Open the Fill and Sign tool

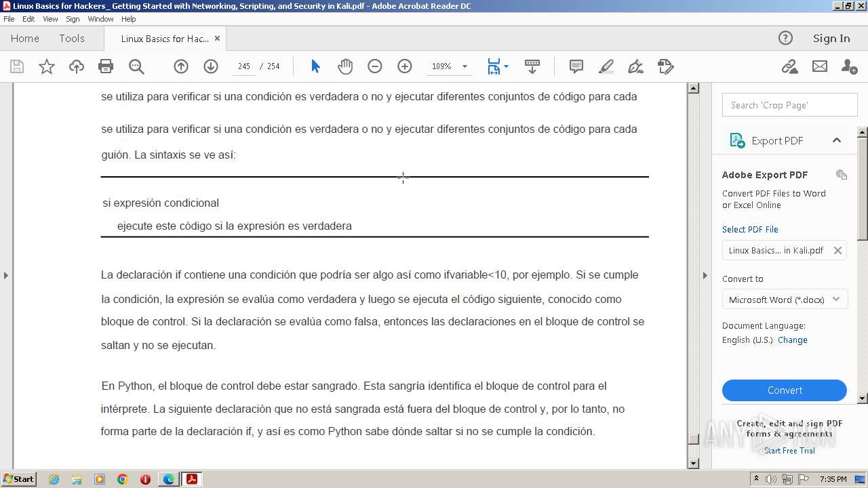coord(636,66)
